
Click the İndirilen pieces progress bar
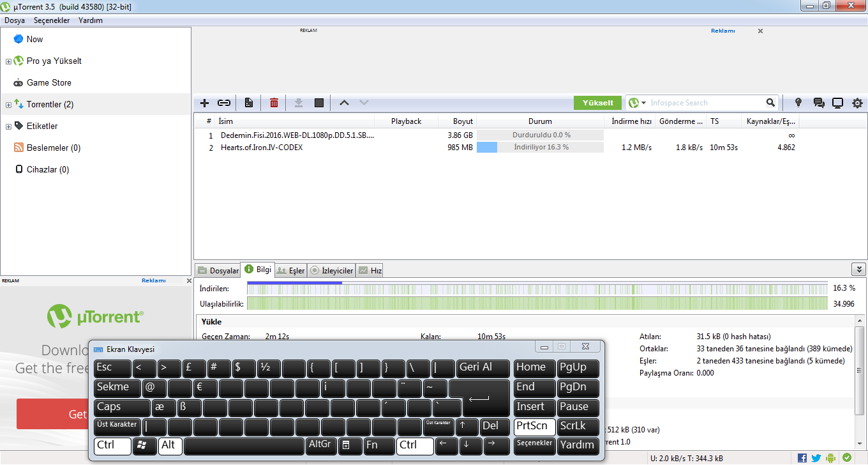537,288
